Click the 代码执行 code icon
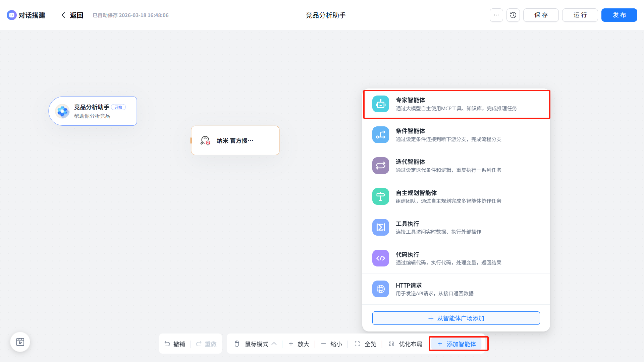This screenshot has height=362, width=644. click(380, 258)
